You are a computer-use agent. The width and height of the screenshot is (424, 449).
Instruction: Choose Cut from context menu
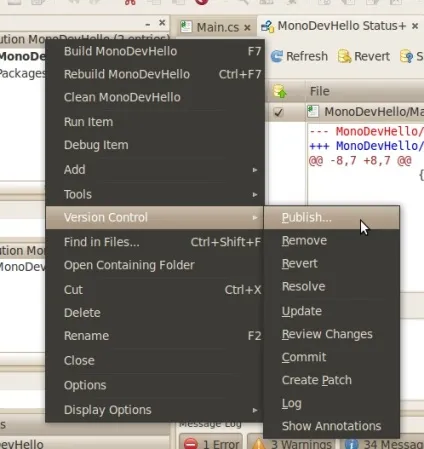(155, 290)
